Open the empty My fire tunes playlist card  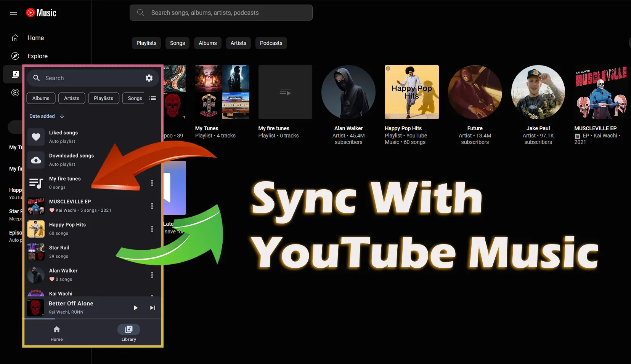click(285, 92)
